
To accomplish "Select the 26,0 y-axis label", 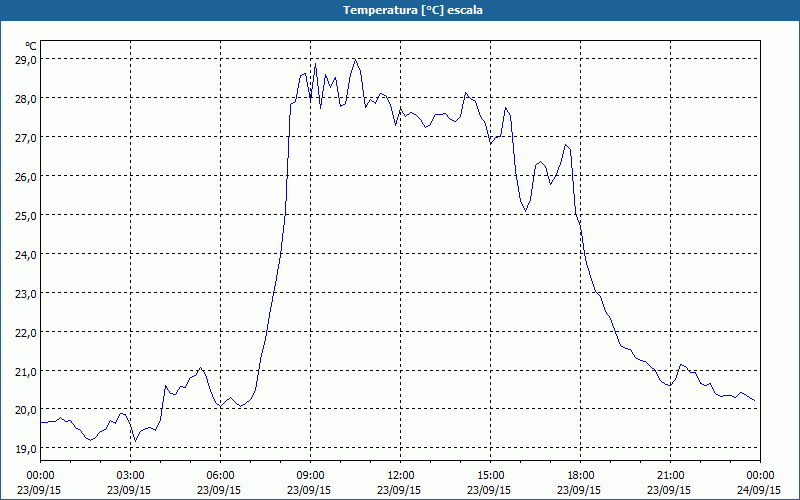I will (x=27, y=177).
